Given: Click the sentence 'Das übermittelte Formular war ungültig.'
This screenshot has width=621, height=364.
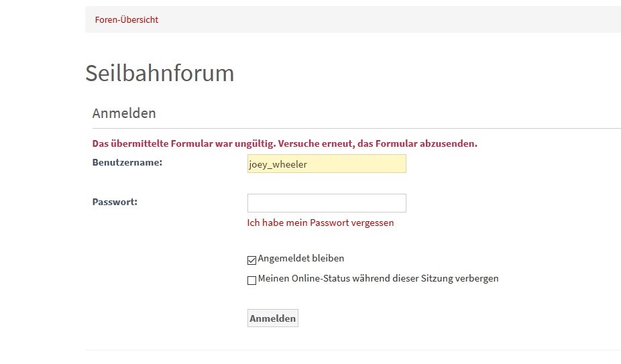Looking at the screenshot, I should [x=183, y=143].
